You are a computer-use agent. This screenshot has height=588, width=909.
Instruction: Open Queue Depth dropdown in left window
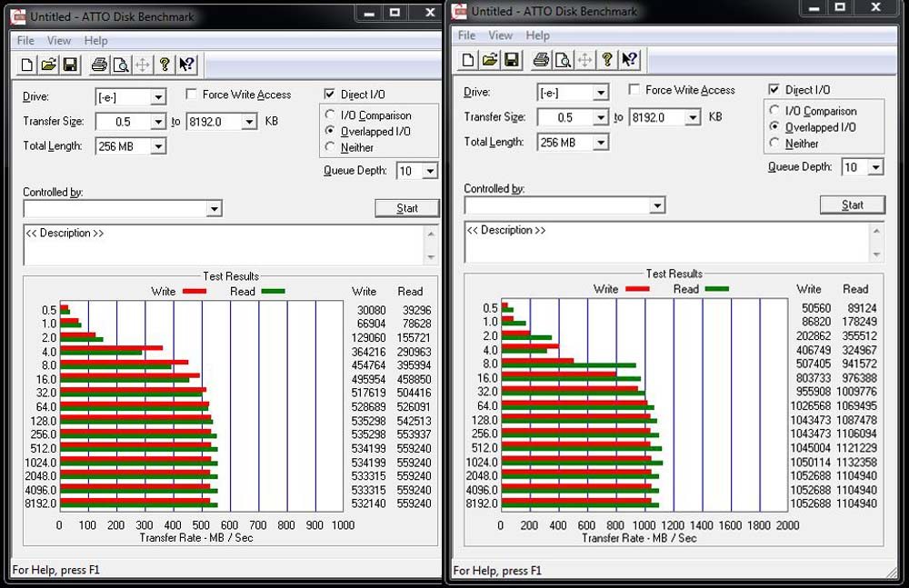pyautogui.click(x=429, y=171)
